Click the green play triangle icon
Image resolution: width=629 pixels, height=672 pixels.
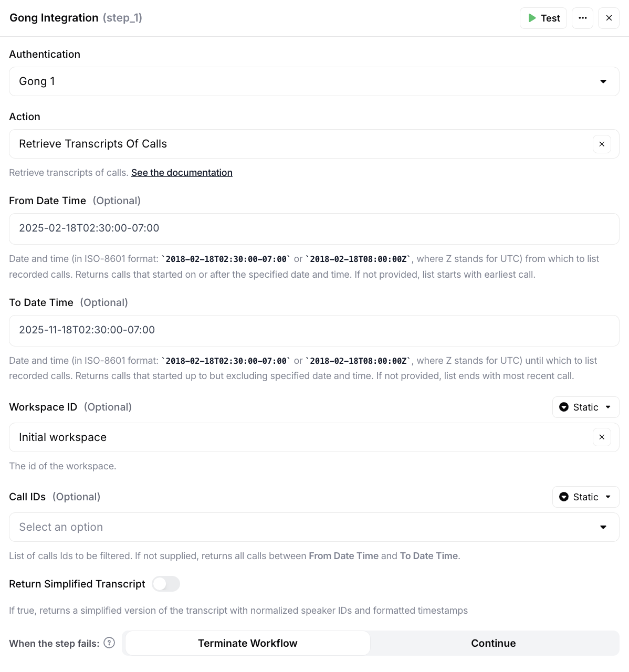(x=532, y=18)
